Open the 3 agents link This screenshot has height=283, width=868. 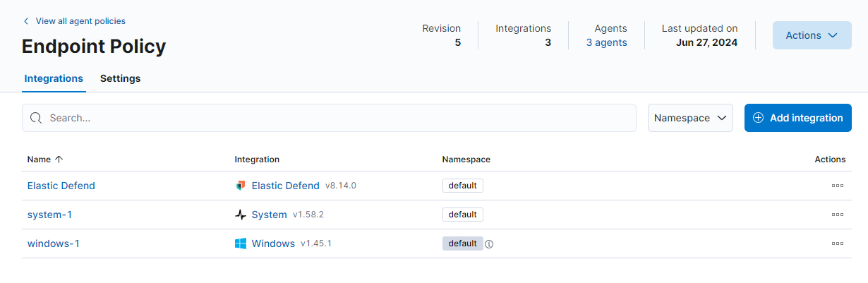click(x=606, y=42)
